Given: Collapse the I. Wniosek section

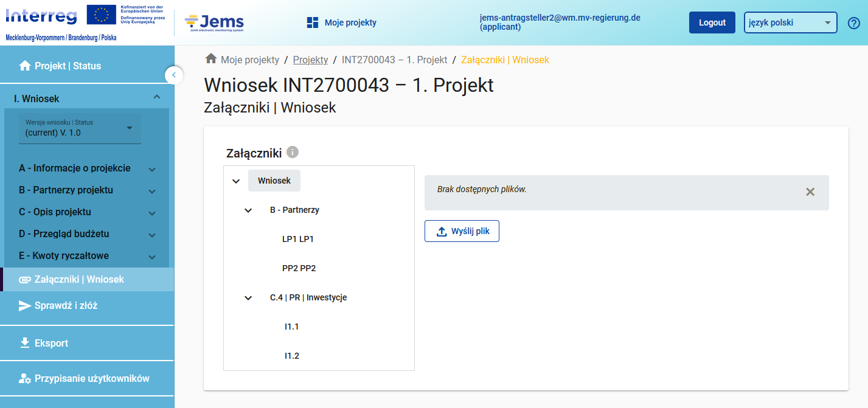Looking at the screenshot, I should coord(157,97).
